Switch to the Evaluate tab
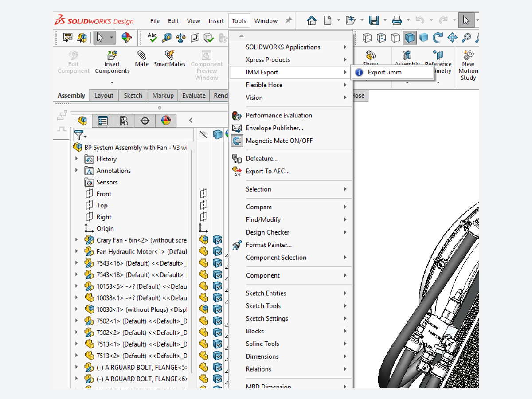 [194, 95]
